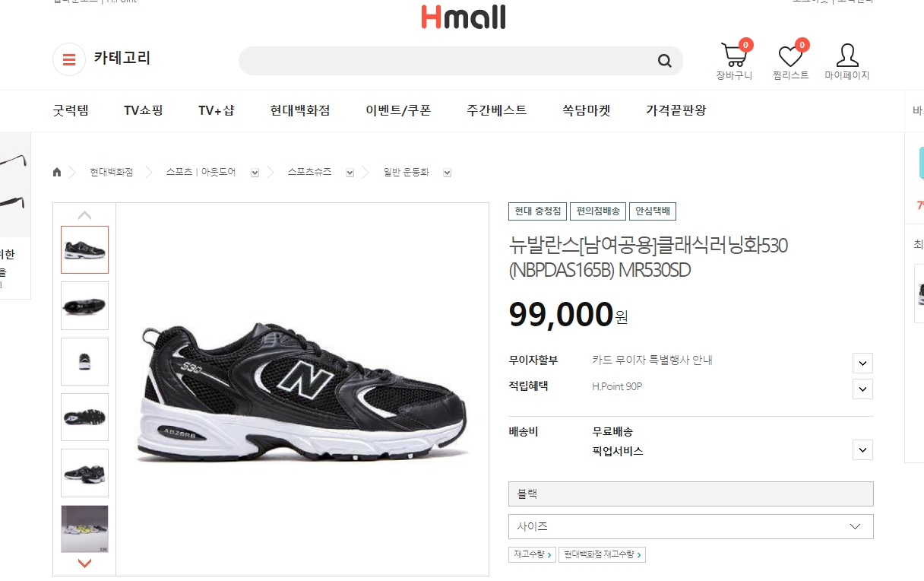The height and width of the screenshot is (581, 924).
Task: Click inside the search input field
Action: point(448,61)
